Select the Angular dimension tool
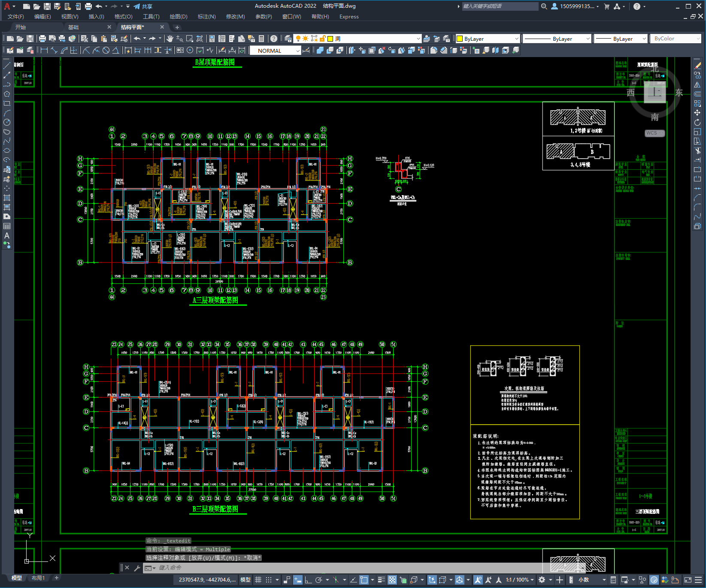Screen dimensions: 706x588 point(116,51)
